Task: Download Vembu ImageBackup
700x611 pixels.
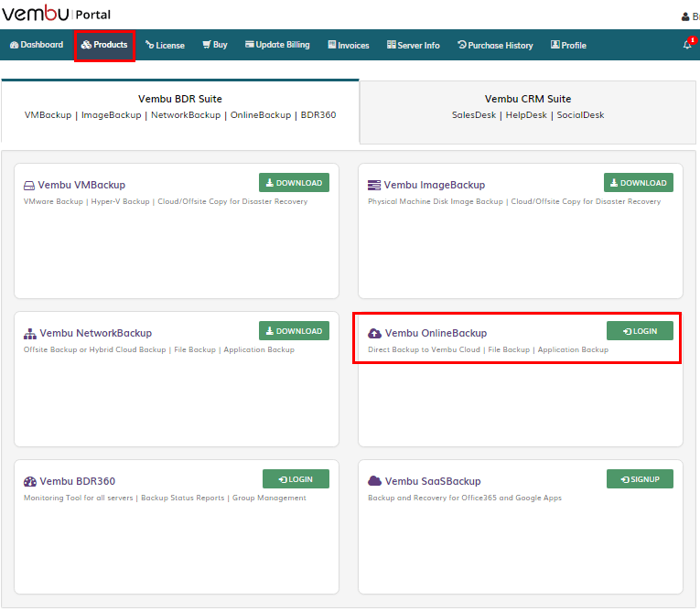Action: 639,183
